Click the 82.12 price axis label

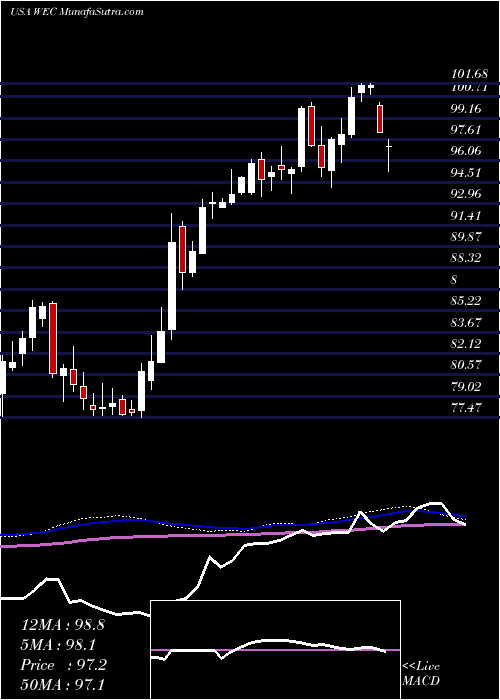tap(467, 343)
